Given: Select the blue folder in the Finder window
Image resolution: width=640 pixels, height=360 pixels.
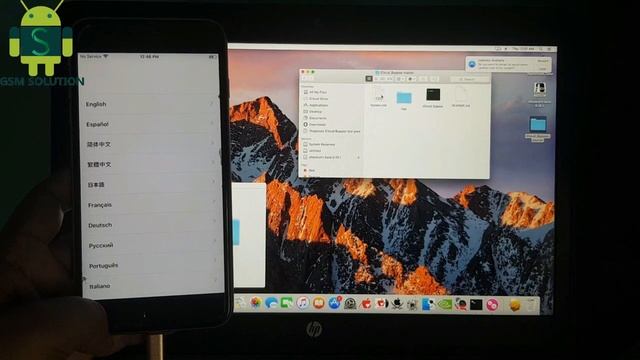Looking at the screenshot, I should click(x=404, y=98).
